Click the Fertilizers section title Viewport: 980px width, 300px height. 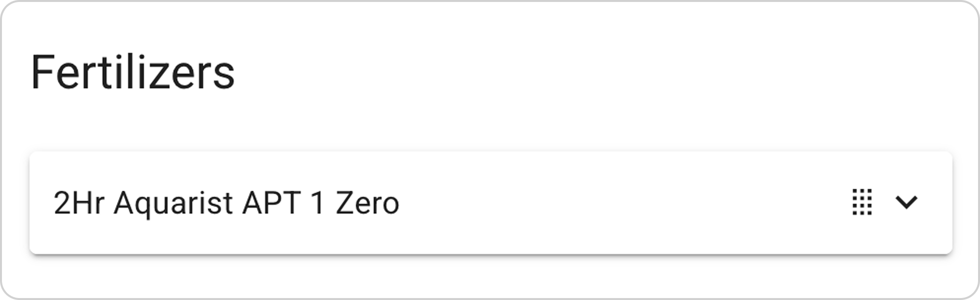coord(133,74)
